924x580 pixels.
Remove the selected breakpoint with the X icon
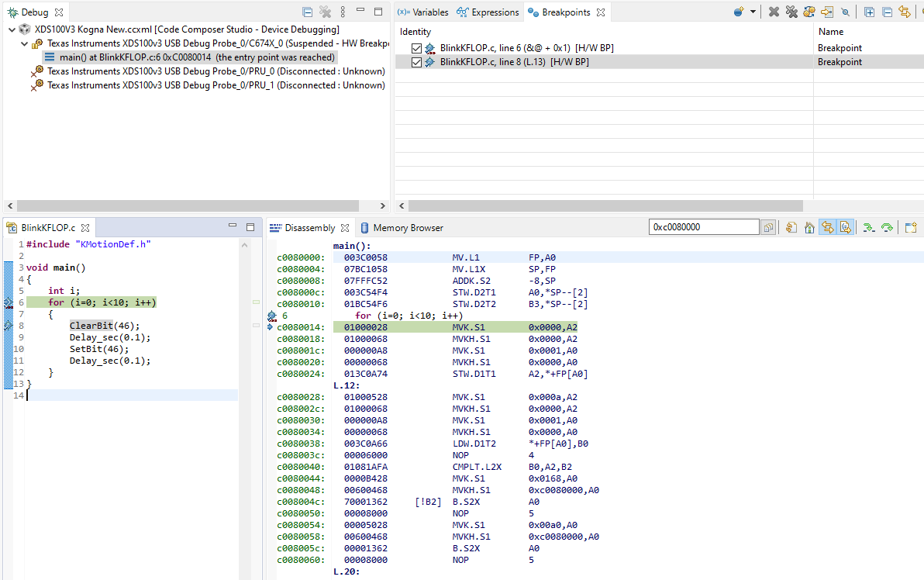point(774,12)
